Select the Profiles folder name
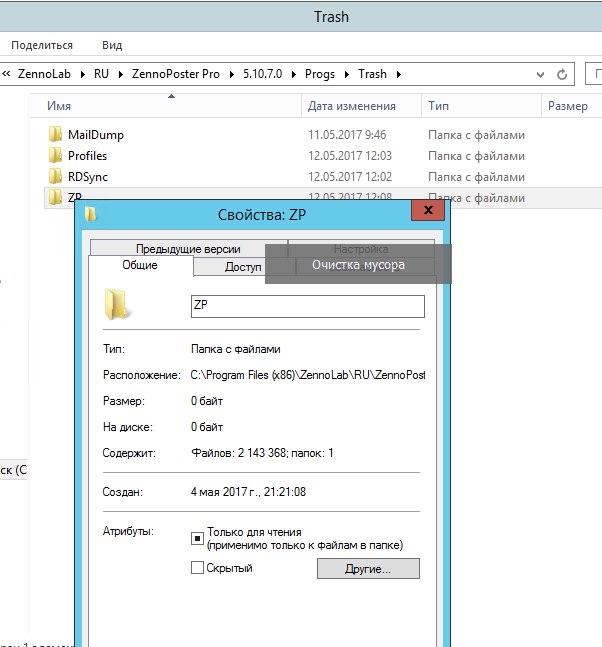Image resolution: width=602 pixels, height=647 pixels. pos(87,156)
